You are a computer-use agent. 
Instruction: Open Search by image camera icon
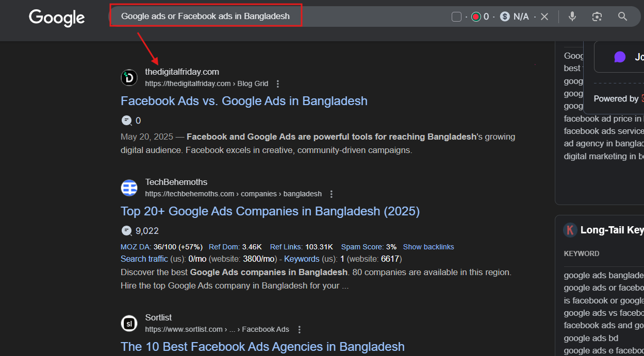pyautogui.click(x=597, y=16)
